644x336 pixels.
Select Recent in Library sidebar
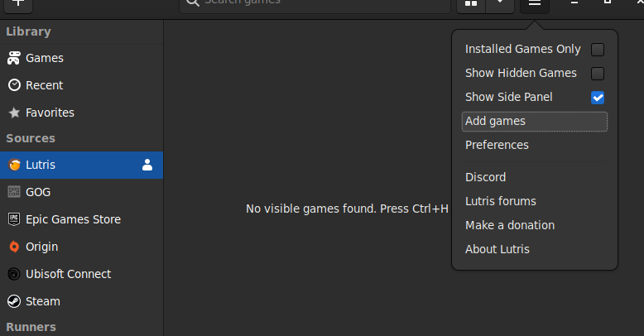[x=81, y=85]
